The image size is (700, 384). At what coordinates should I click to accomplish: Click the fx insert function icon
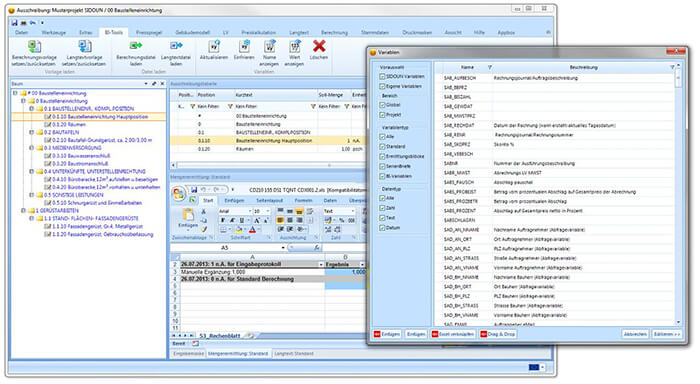tap(316, 247)
